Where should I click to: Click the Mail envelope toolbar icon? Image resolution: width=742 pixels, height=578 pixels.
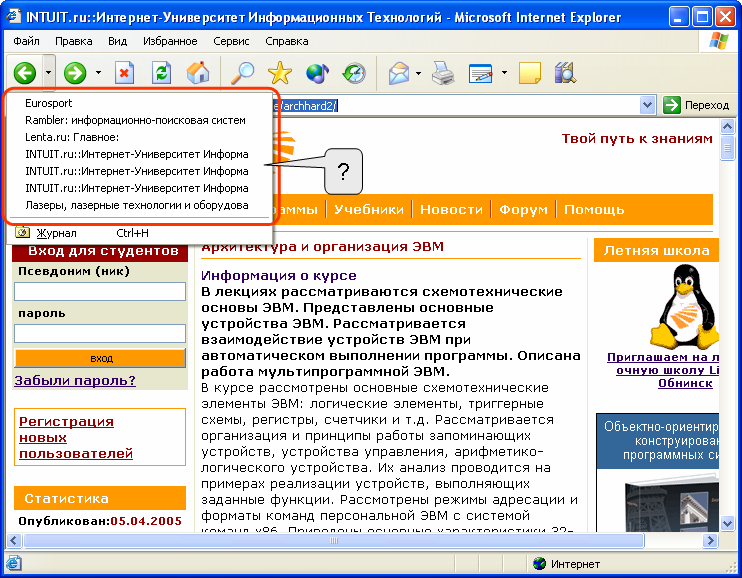click(399, 73)
